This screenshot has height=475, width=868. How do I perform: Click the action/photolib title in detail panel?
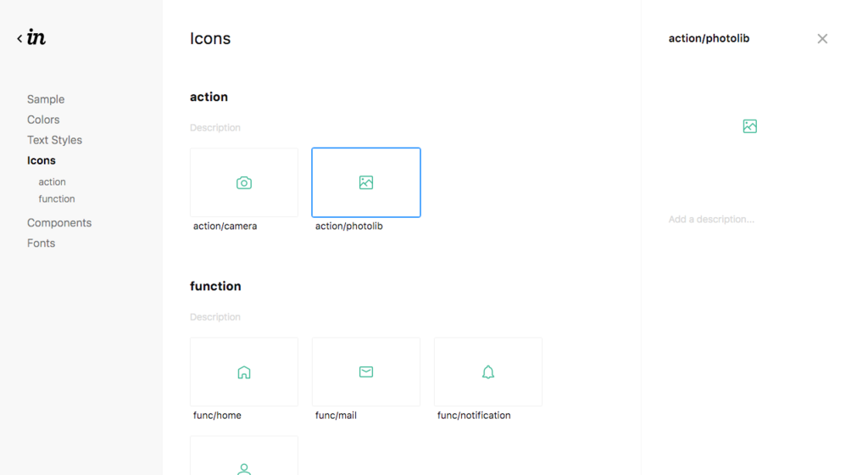click(709, 38)
